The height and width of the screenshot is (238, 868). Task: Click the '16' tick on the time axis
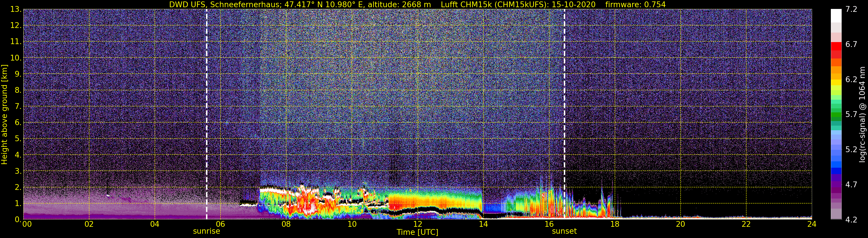[549, 224]
